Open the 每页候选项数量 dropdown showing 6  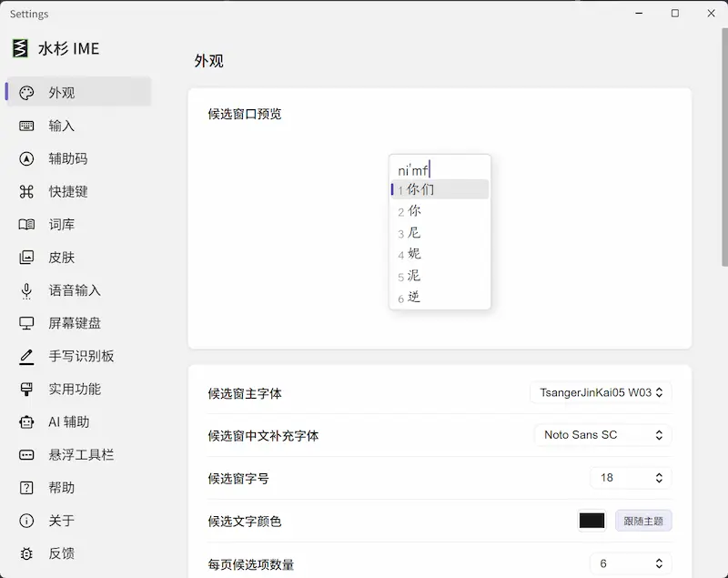(631, 563)
